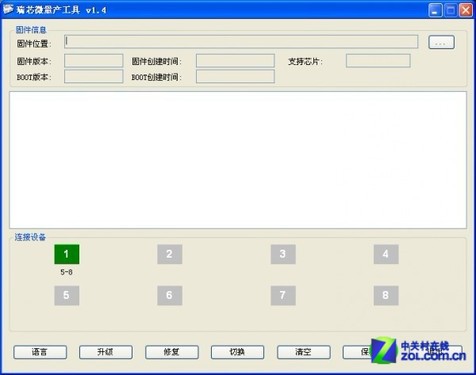
Task: Click the BOOT创建时间 field
Action: (235, 76)
